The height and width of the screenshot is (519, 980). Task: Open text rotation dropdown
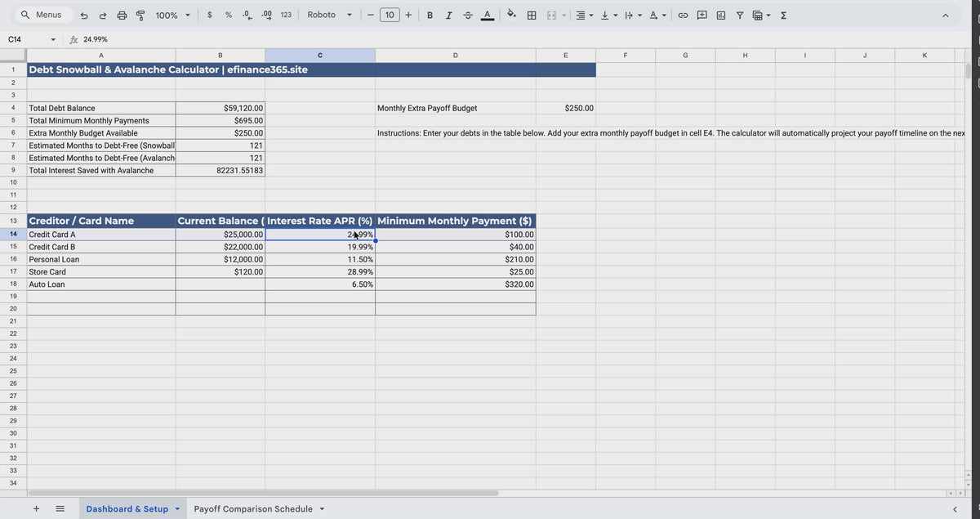click(658, 15)
